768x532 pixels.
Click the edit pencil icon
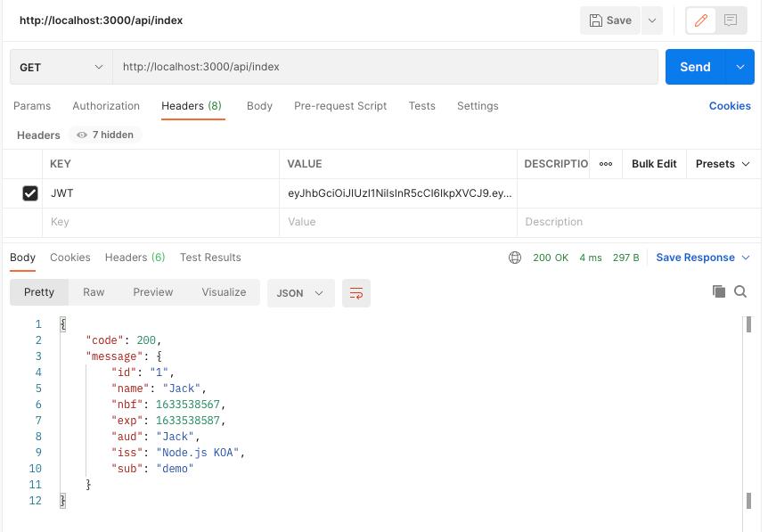(701, 20)
